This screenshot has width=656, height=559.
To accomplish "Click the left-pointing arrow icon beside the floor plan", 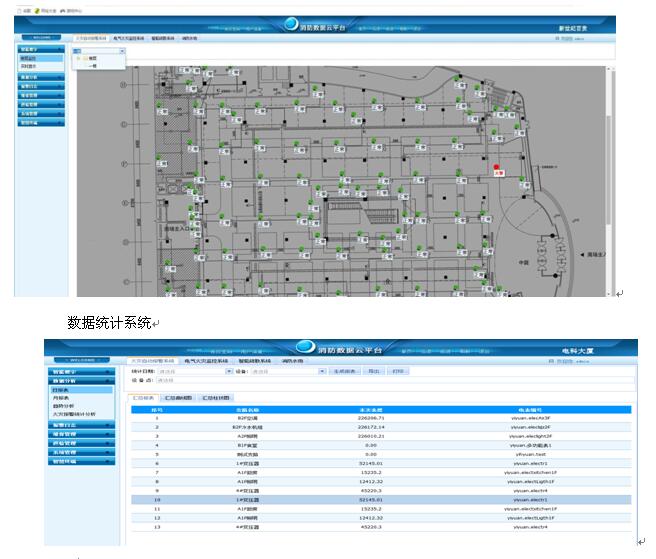I will pos(583,256).
